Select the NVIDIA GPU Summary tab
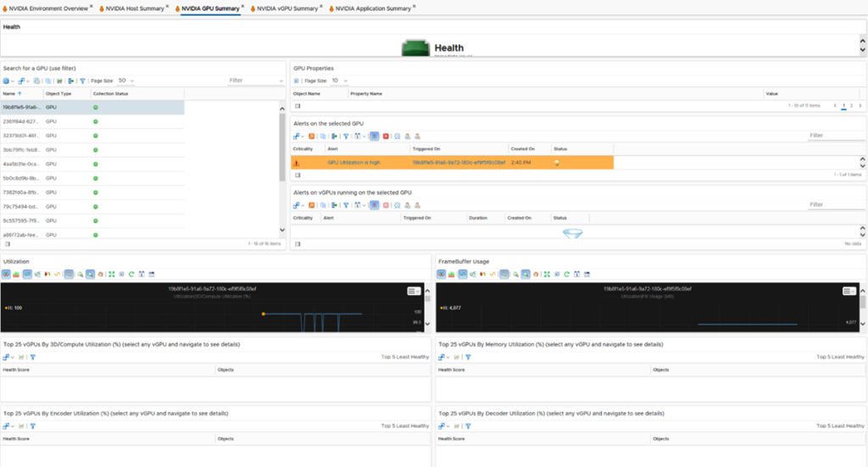This screenshot has height=467, width=868. tap(210, 8)
